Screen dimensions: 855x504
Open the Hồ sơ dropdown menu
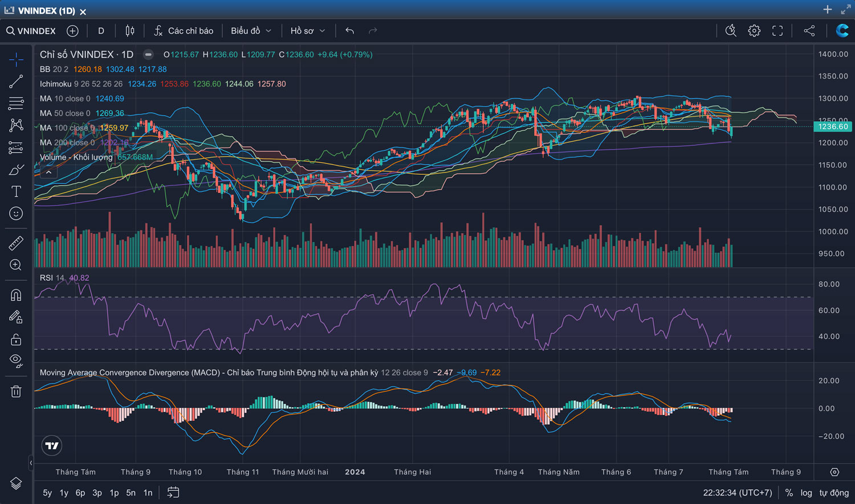tap(308, 31)
